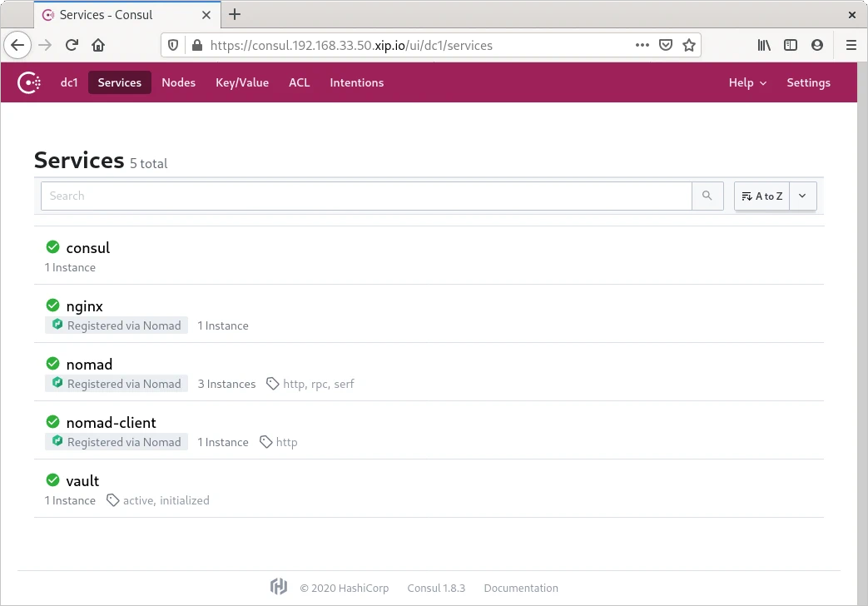
Task: Open the Documentation link in footer
Action: click(521, 588)
